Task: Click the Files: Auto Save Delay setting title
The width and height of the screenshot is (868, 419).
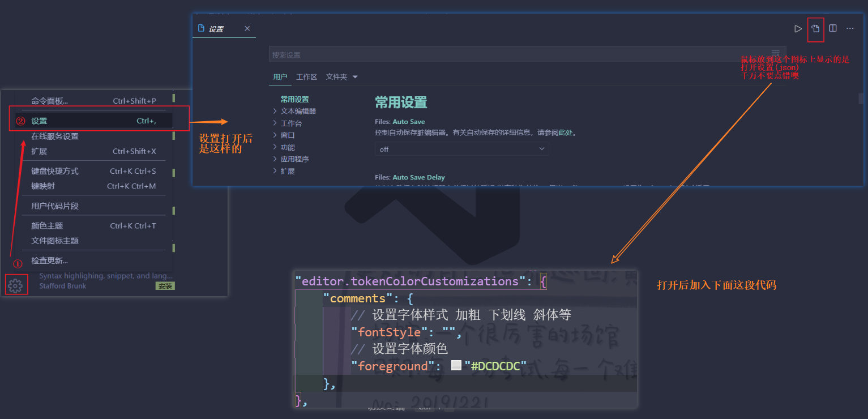Action: point(410,177)
